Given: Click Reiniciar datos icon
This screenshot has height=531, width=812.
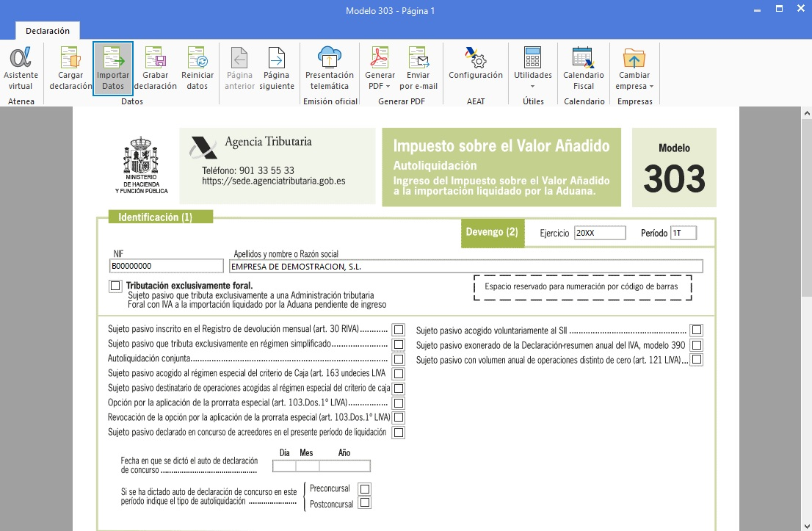Looking at the screenshot, I should click(197, 68).
